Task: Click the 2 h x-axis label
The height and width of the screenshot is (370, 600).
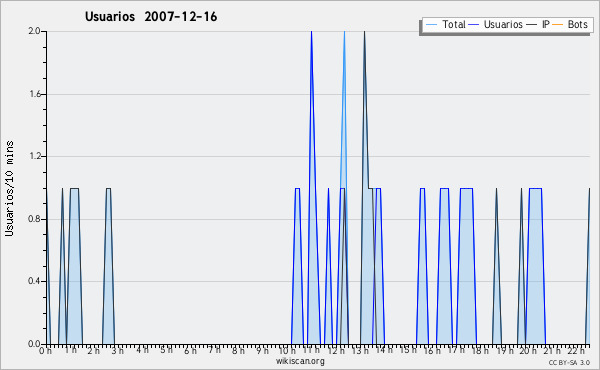Action: [93, 351]
